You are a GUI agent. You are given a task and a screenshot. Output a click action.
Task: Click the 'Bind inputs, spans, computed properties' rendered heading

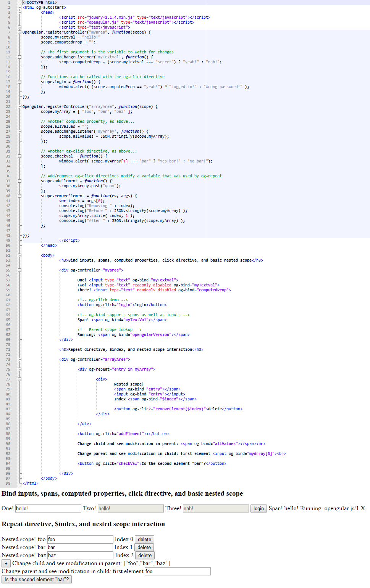(122, 494)
